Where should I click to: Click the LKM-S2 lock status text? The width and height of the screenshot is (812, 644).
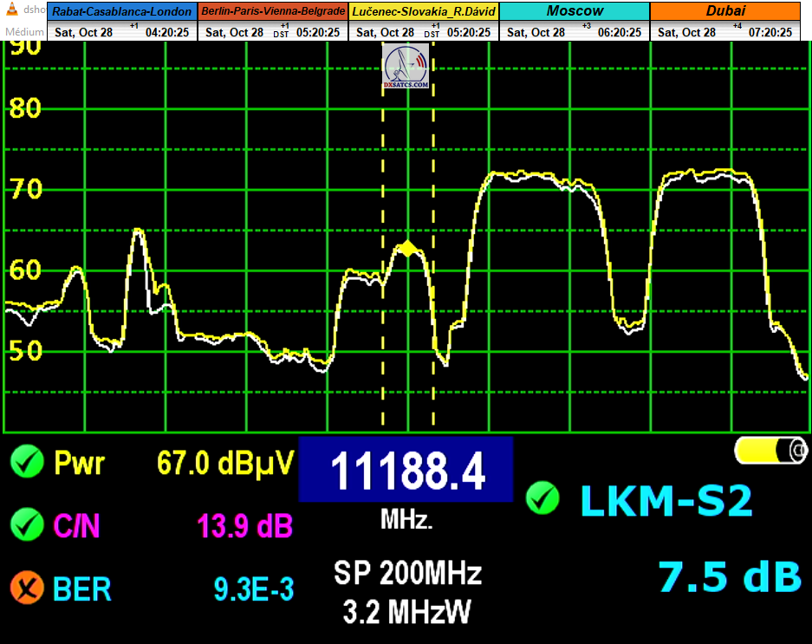tap(665, 501)
